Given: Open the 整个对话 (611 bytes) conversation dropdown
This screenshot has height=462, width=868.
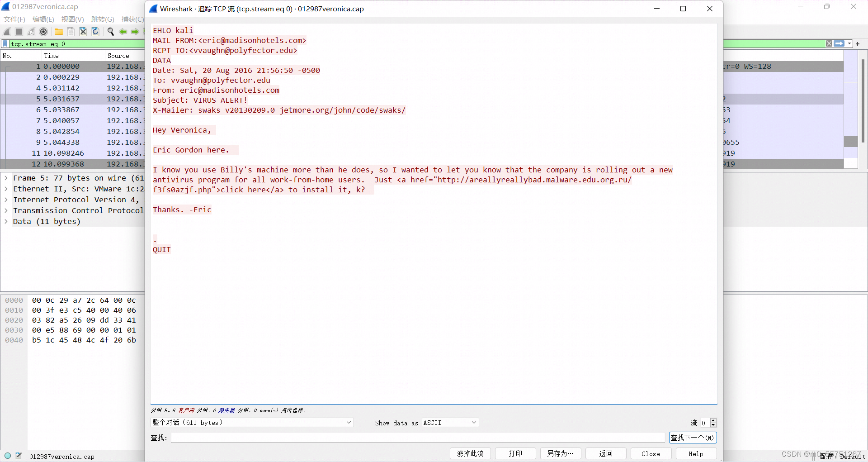Looking at the screenshot, I should (x=252, y=423).
